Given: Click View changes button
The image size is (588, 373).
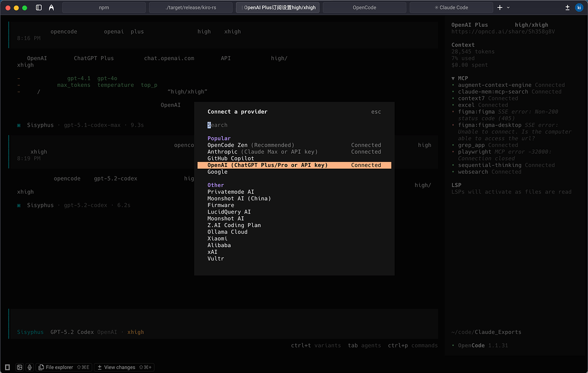Looking at the screenshot, I should (x=124, y=367).
